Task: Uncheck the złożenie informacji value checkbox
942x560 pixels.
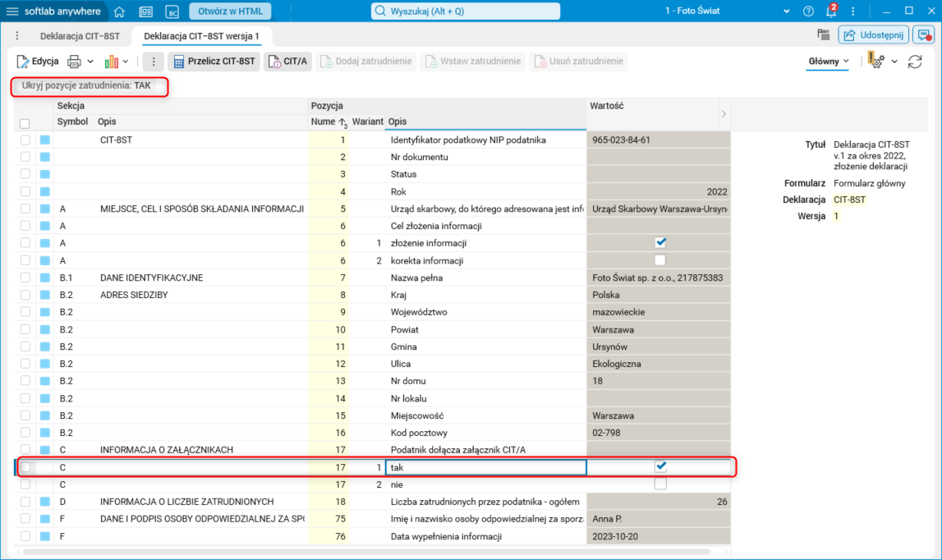Action: (660, 243)
